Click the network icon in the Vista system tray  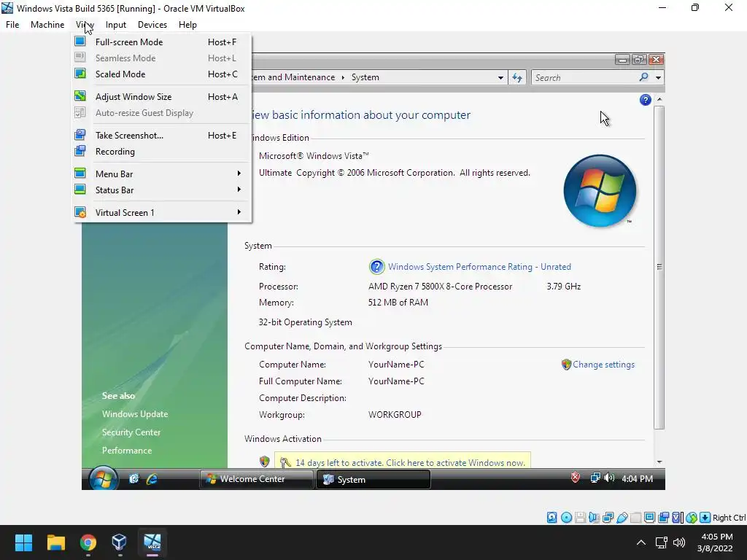point(595,478)
